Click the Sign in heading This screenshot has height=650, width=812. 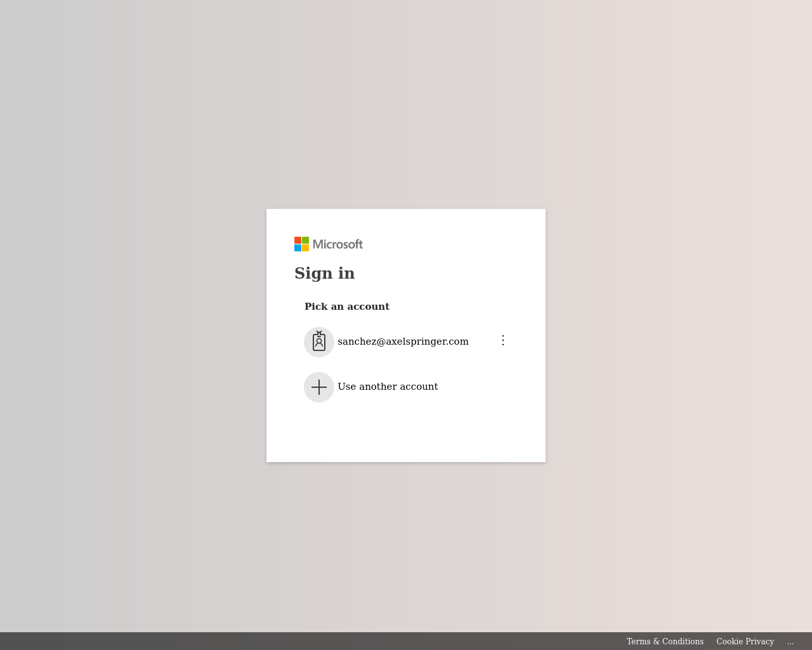pos(325,274)
